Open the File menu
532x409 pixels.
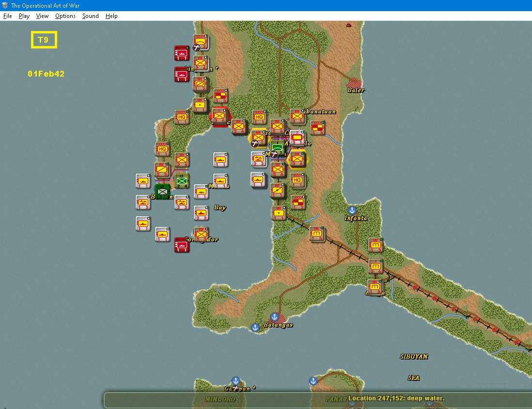[7, 16]
